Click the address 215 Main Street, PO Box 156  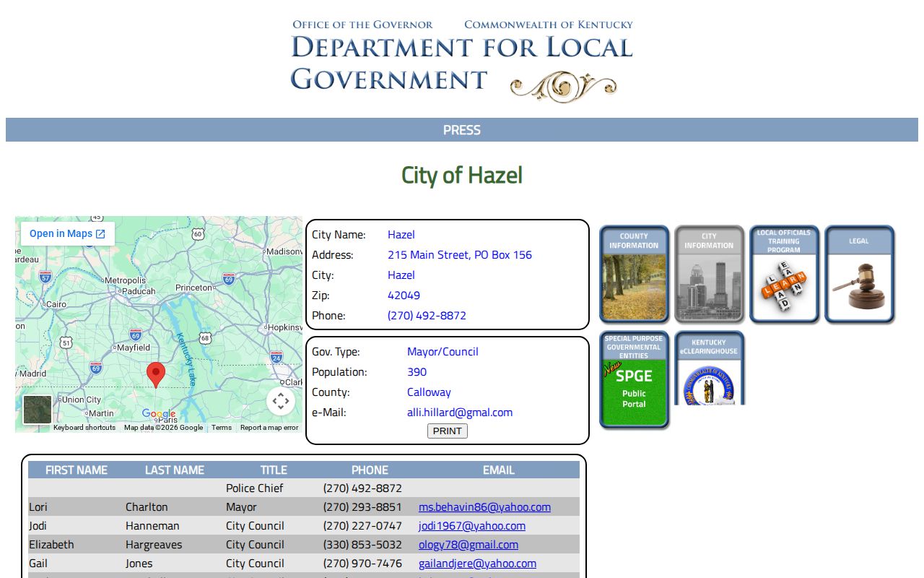pos(460,255)
